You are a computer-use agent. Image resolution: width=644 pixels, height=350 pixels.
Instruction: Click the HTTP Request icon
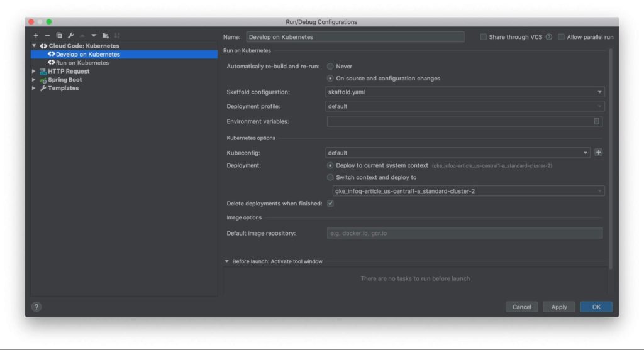[43, 72]
